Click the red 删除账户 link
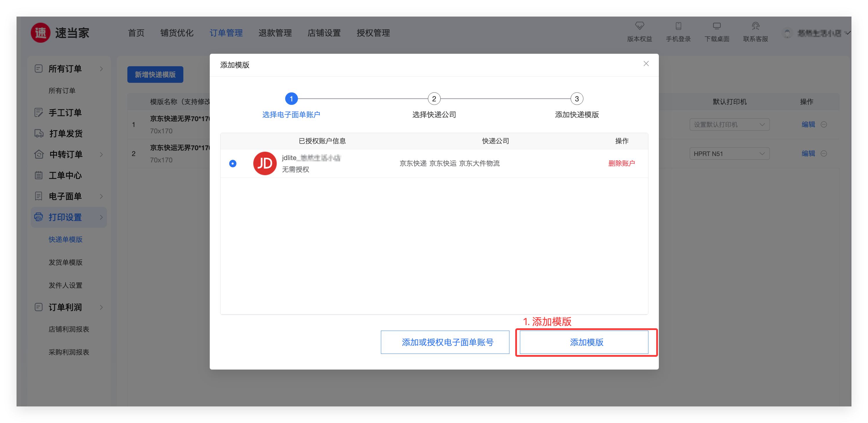The image size is (868, 423). 621,163
